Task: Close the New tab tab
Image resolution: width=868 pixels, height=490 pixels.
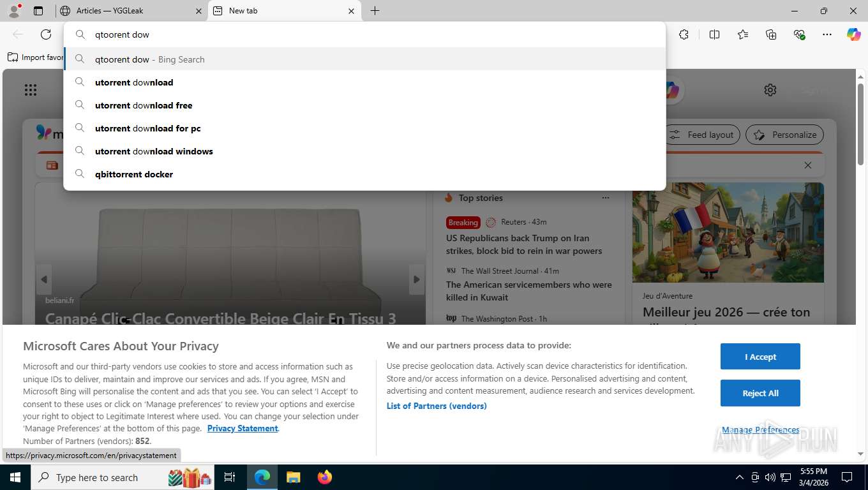Action: (x=351, y=11)
